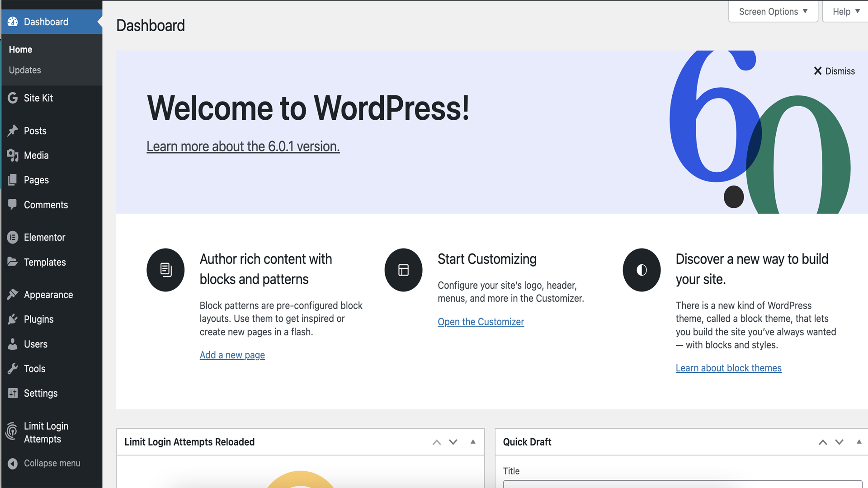Click the Media library icon
This screenshot has width=868, height=488.
tap(13, 155)
